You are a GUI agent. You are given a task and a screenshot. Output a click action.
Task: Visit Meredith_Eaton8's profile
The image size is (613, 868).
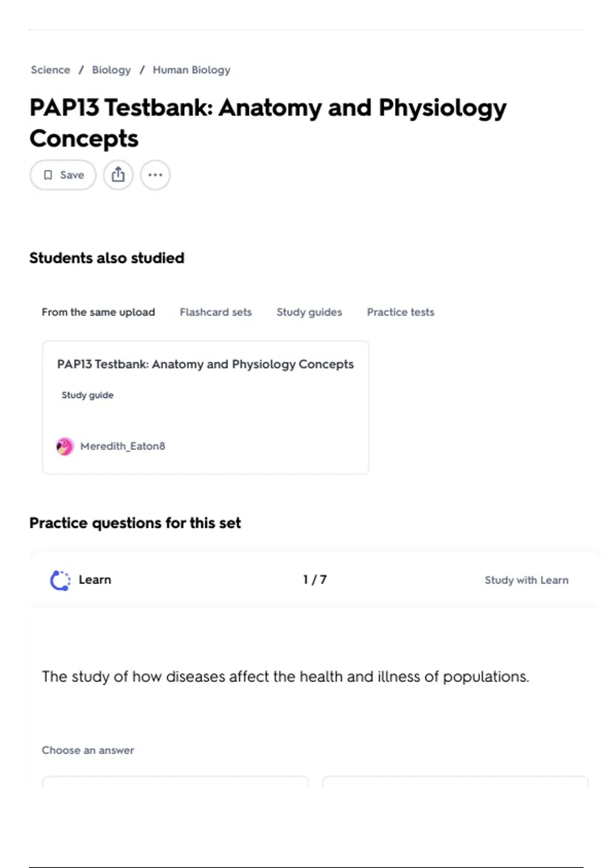point(123,446)
